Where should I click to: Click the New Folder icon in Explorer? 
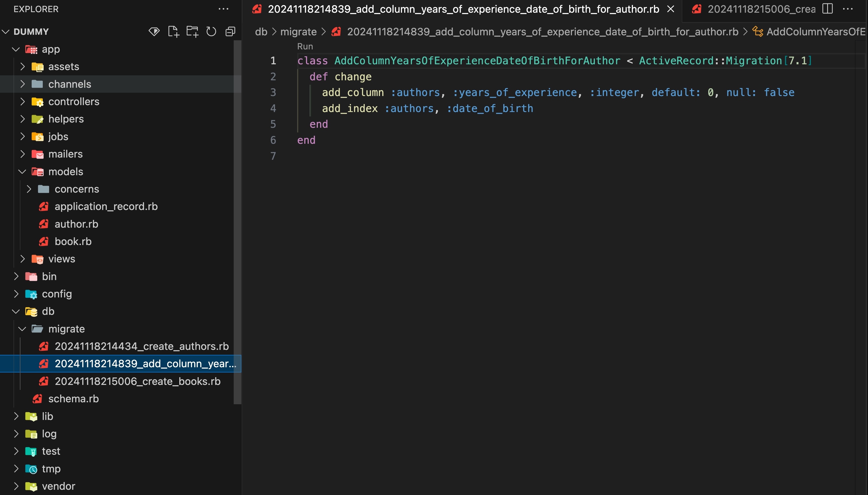[x=192, y=32]
